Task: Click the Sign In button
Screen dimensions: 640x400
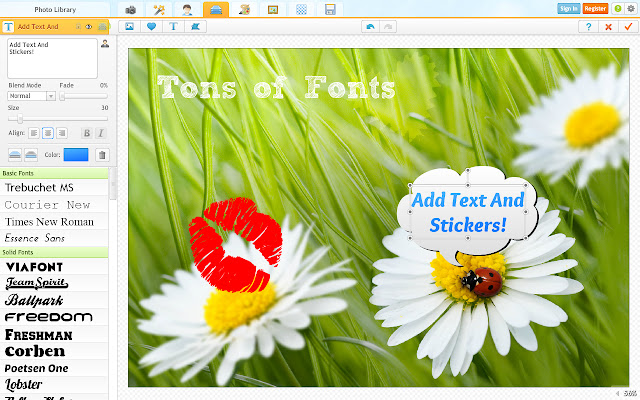Action: pyautogui.click(x=569, y=9)
